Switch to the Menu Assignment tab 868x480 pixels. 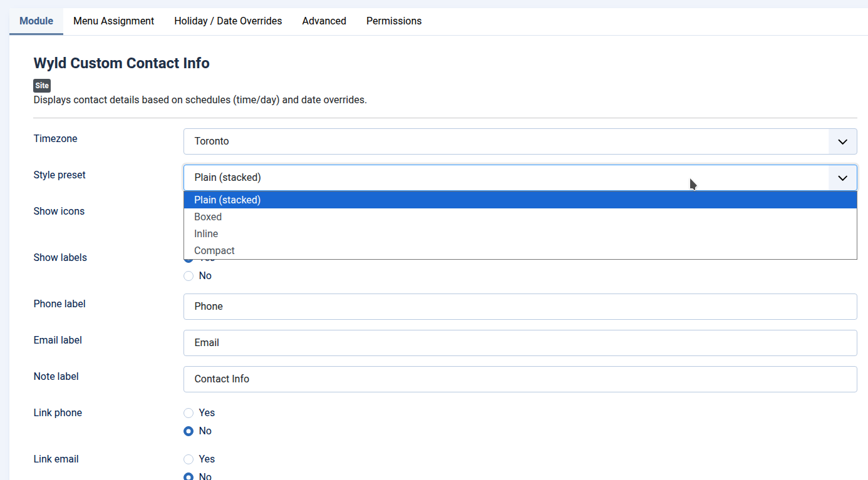[x=113, y=21]
